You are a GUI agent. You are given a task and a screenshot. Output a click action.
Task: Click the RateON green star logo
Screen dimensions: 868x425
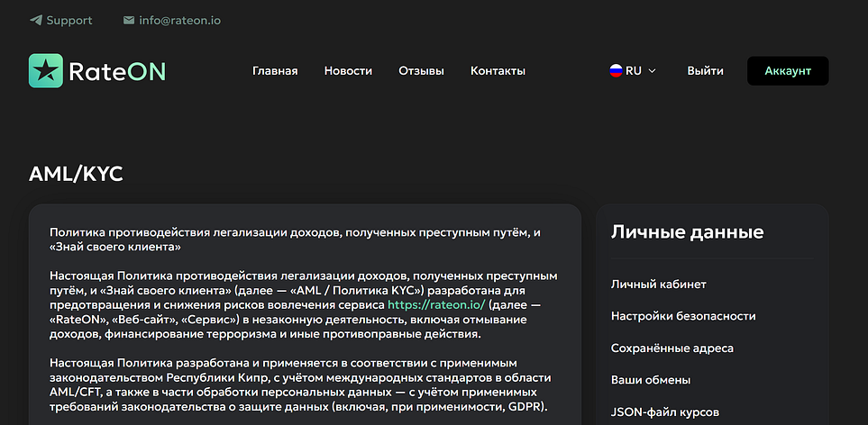point(45,71)
